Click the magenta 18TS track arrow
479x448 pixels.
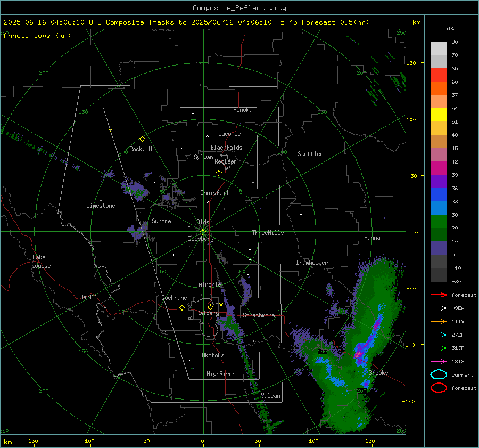click(x=439, y=362)
